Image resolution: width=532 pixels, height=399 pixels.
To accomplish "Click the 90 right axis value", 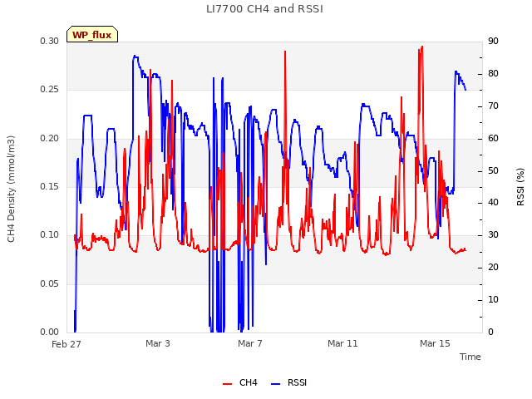I will (x=493, y=41).
